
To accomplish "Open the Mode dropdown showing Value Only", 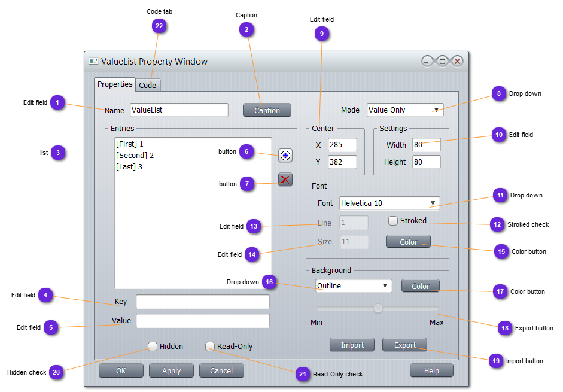I will pyautogui.click(x=404, y=110).
